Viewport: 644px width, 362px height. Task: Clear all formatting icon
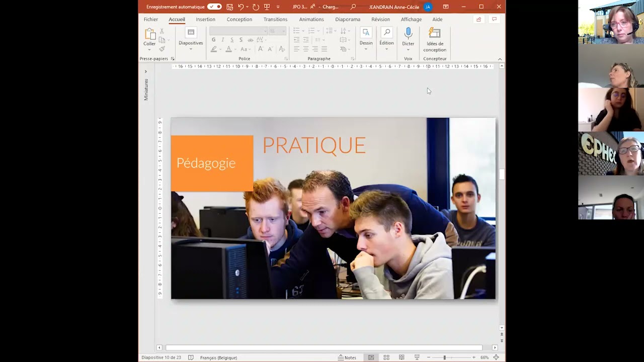click(282, 49)
